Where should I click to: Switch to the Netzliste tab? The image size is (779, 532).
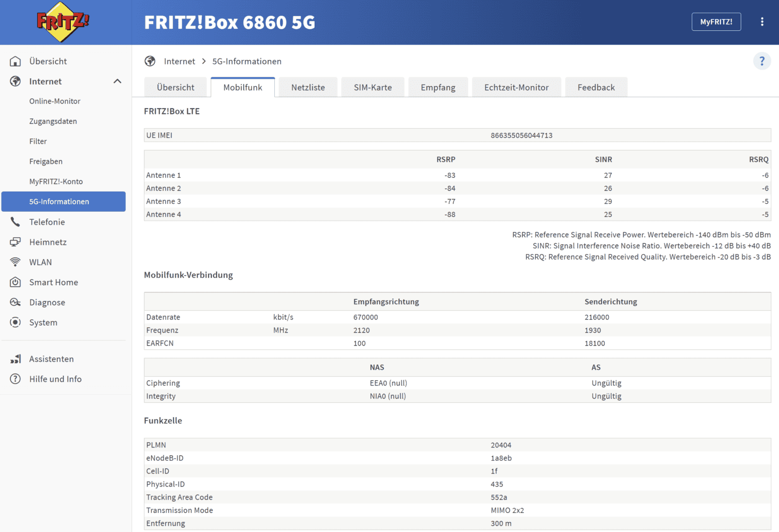point(308,88)
